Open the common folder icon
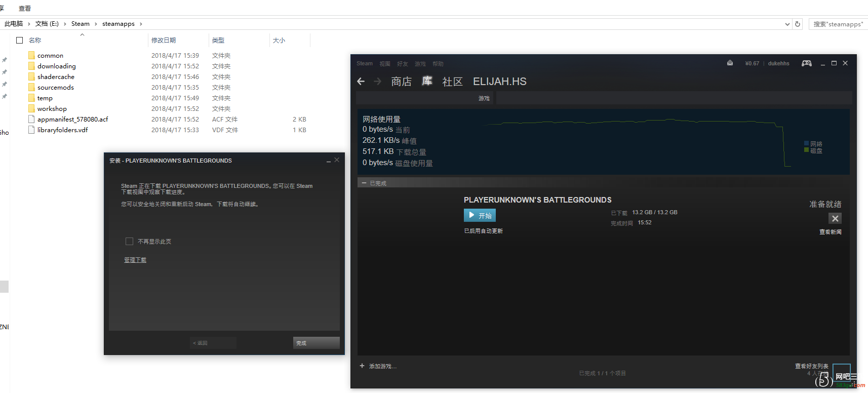This screenshot has width=868, height=393. pyautogui.click(x=31, y=55)
